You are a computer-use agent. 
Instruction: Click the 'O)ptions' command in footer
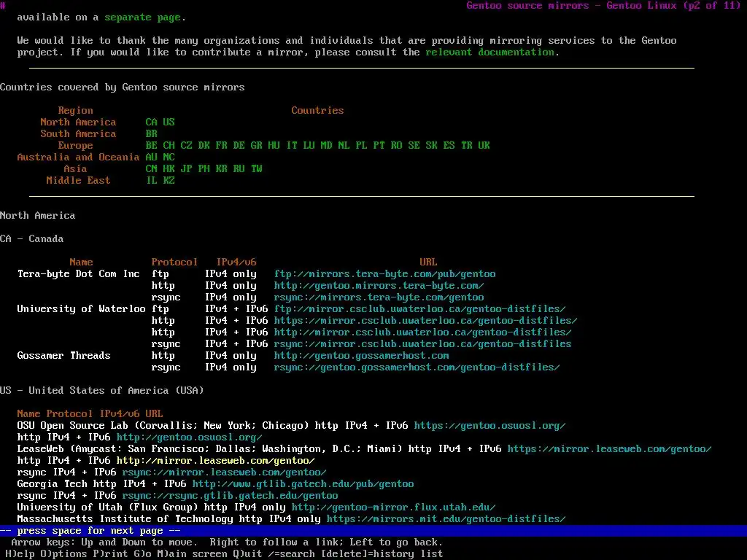pos(64,554)
